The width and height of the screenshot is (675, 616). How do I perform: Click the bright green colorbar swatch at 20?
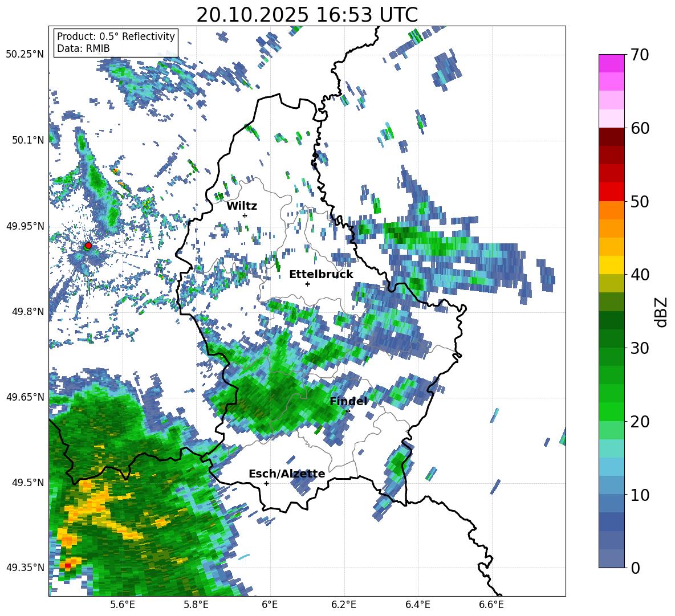point(611,411)
